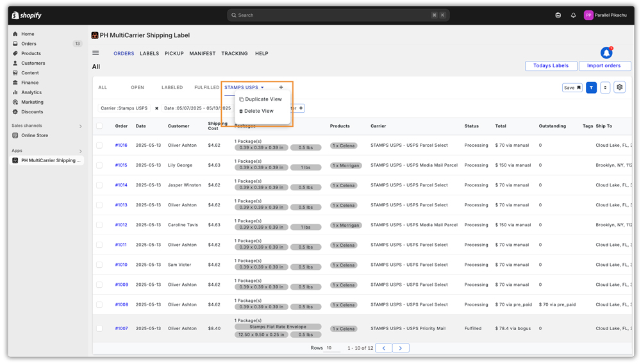This screenshot has width=641, height=364.
Task: Click the Content sidebar icon
Action: pyautogui.click(x=15, y=72)
